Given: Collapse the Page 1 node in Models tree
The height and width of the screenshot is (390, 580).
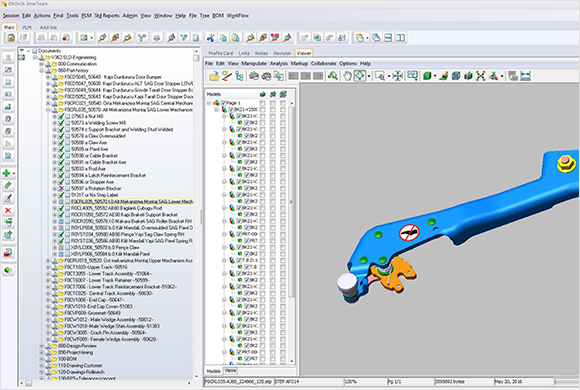Looking at the screenshot, I should tap(209, 103).
